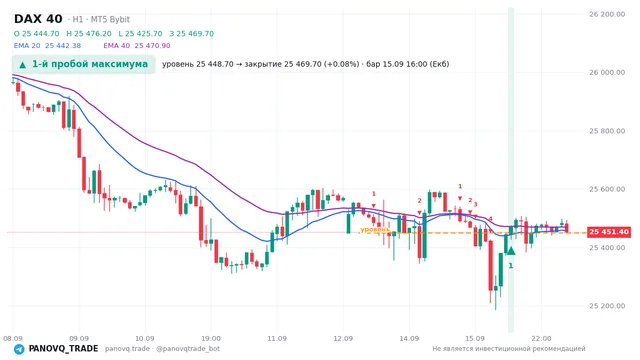Screen dimensions: 640x360
Task: Open the panovq.trade · @panovqtrade_bot link text
Action: (x=162, y=349)
